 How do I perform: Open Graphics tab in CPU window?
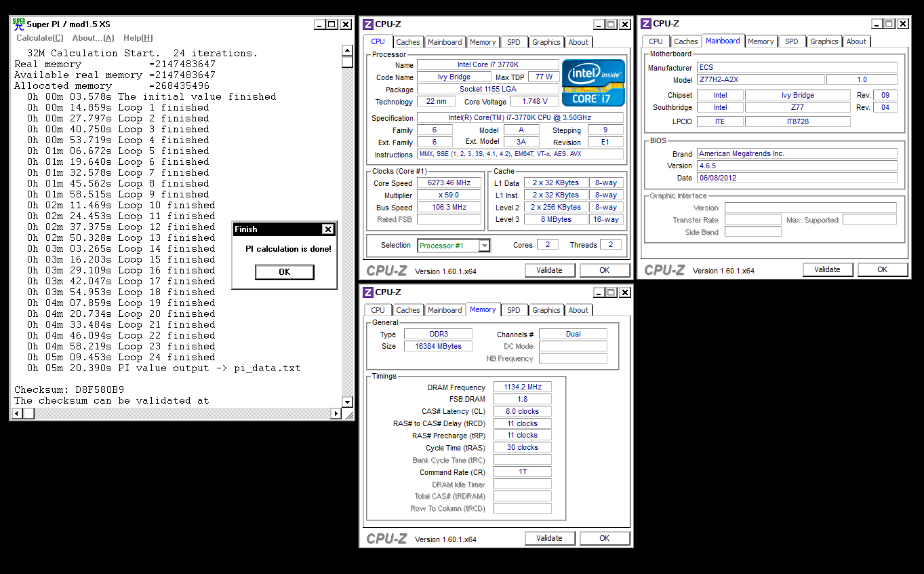click(546, 42)
